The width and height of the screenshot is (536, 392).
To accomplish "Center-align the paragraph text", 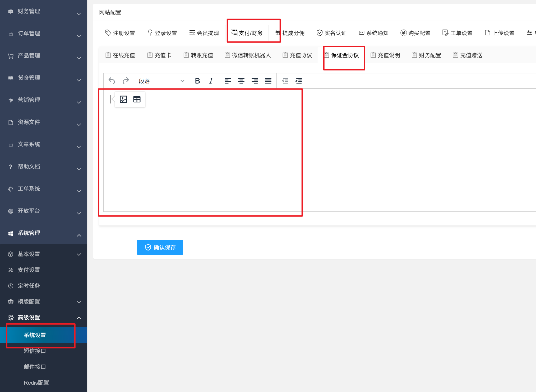I will point(241,81).
